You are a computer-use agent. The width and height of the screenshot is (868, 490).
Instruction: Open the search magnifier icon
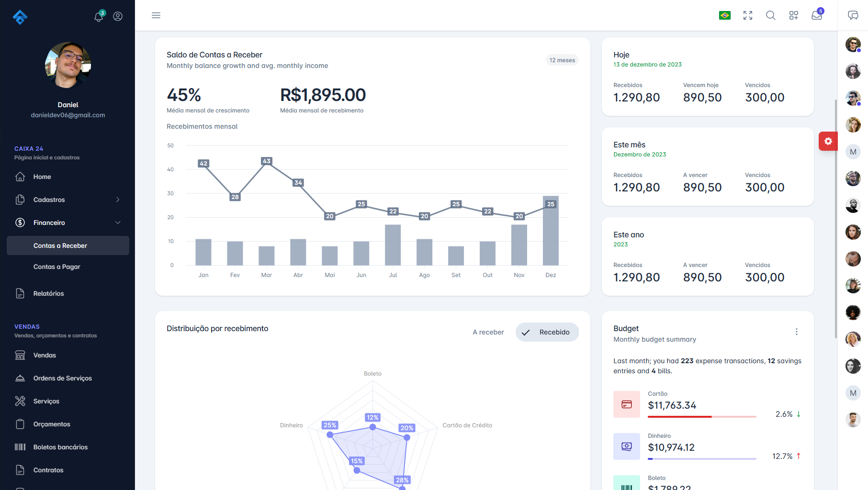pyautogui.click(x=771, y=15)
